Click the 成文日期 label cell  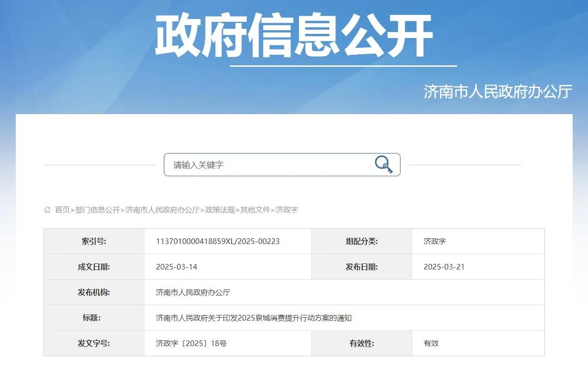(x=94, y=267)
